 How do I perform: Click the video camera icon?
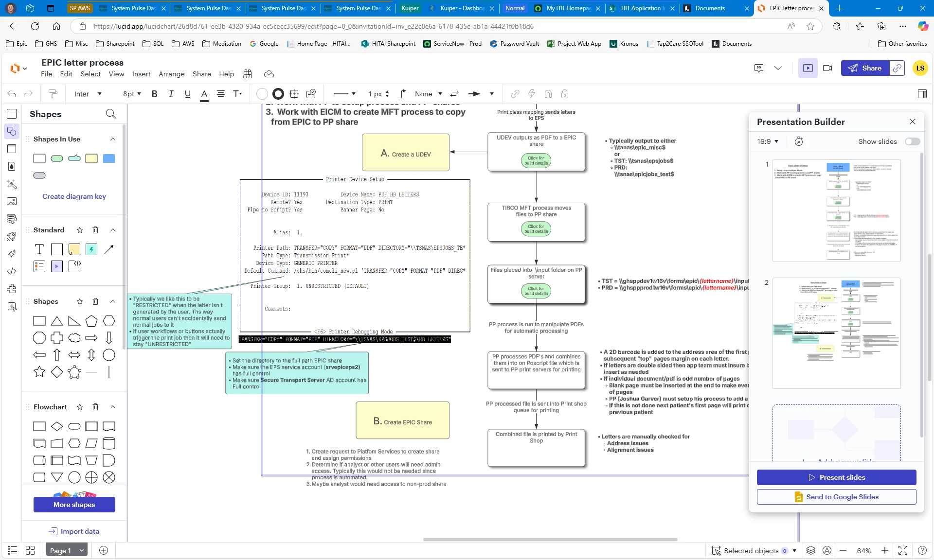(x=827, y=68)
